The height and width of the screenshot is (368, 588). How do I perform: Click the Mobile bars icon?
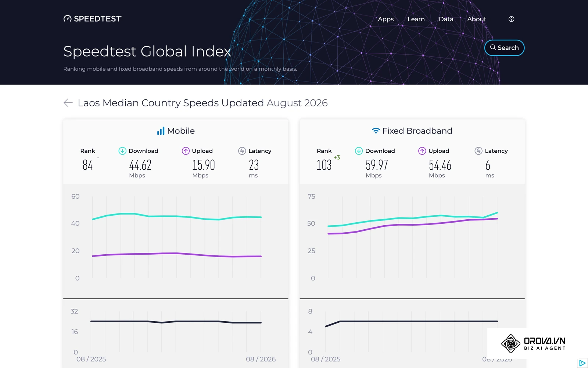[161, 131]
